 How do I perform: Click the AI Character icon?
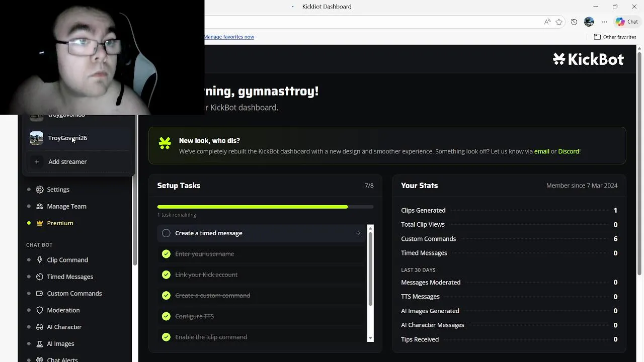(x=40, y=327)
